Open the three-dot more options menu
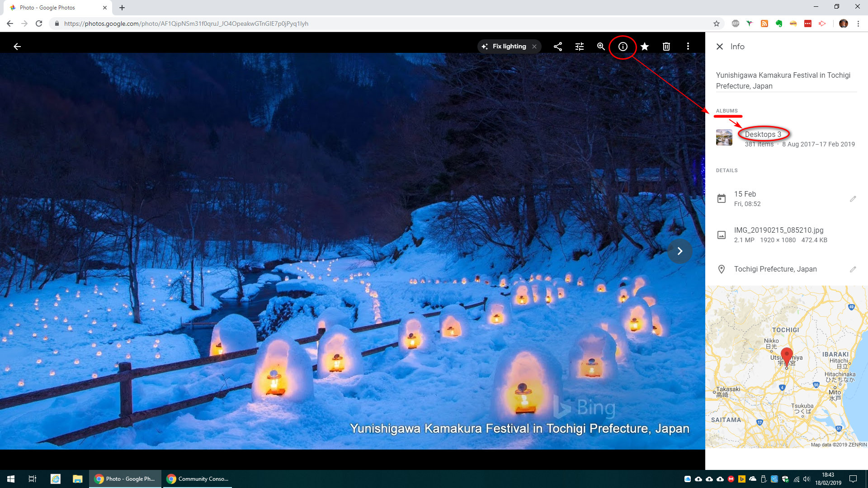Screen dimensions: 868x488 tap(688, 47)
